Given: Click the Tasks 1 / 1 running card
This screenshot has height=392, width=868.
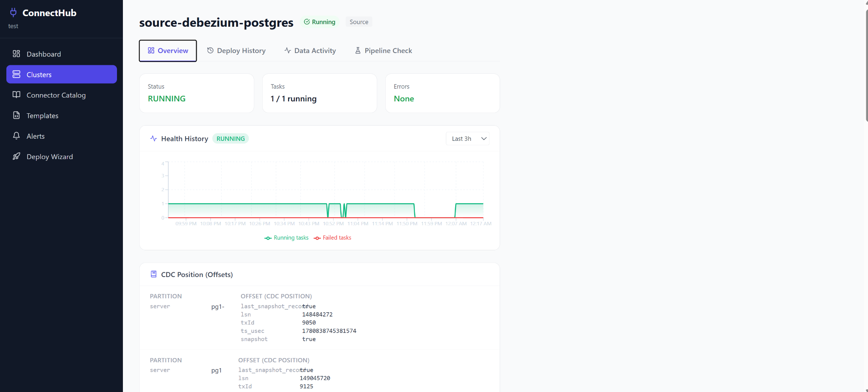Looking at the screenshot, I should [x=320, y=93].
